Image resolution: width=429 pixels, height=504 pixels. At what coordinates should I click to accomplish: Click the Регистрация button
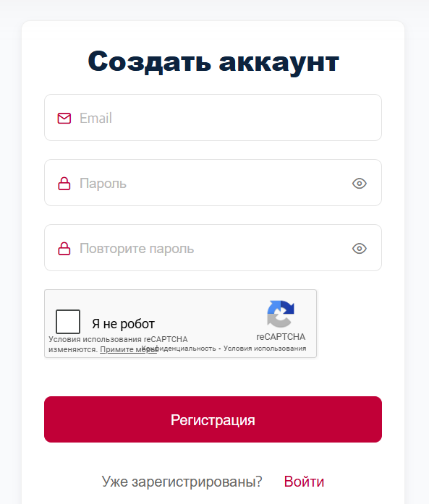point(213,419)
